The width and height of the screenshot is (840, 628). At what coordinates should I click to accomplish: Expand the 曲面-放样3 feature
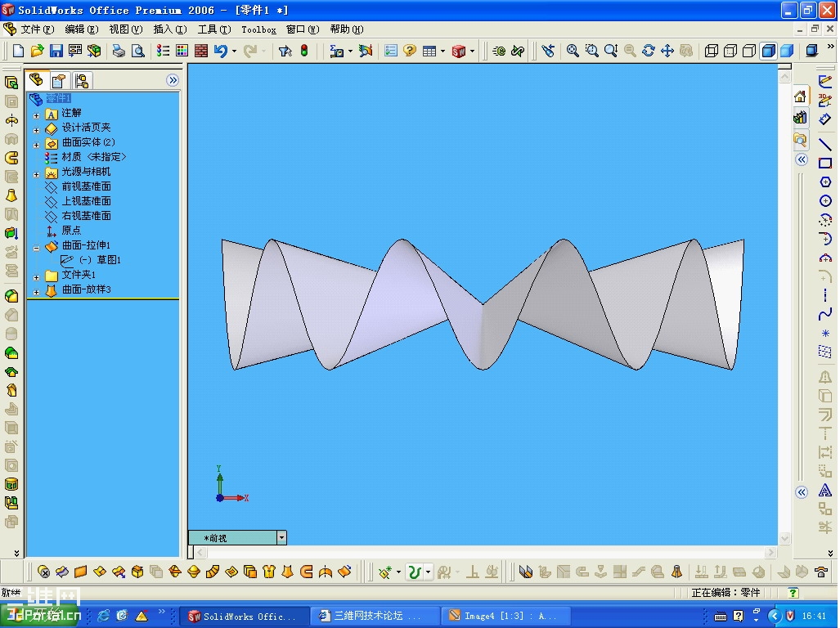click(37, 292)
